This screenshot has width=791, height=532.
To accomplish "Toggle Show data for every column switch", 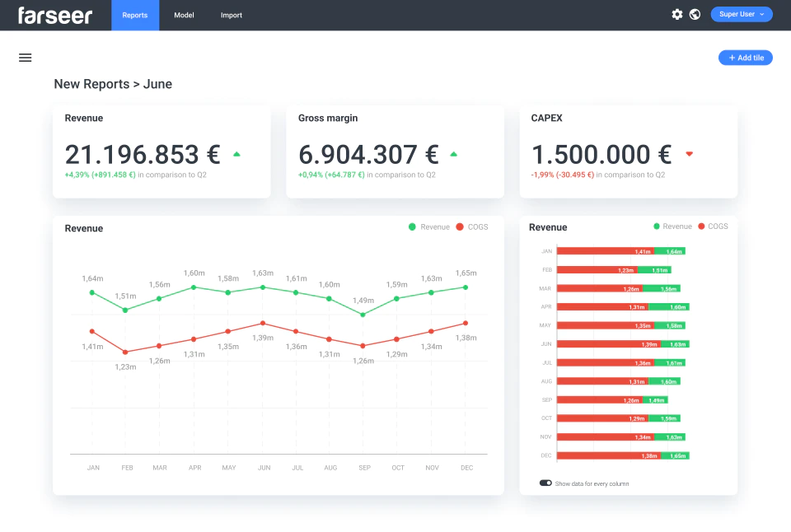I will tap(545, 483).
